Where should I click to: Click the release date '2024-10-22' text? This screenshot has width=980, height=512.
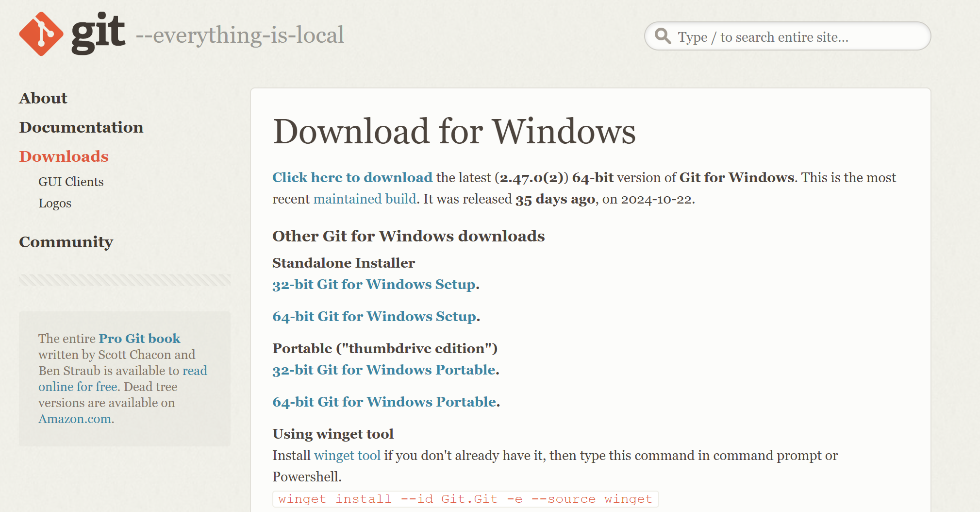[657, 199]
